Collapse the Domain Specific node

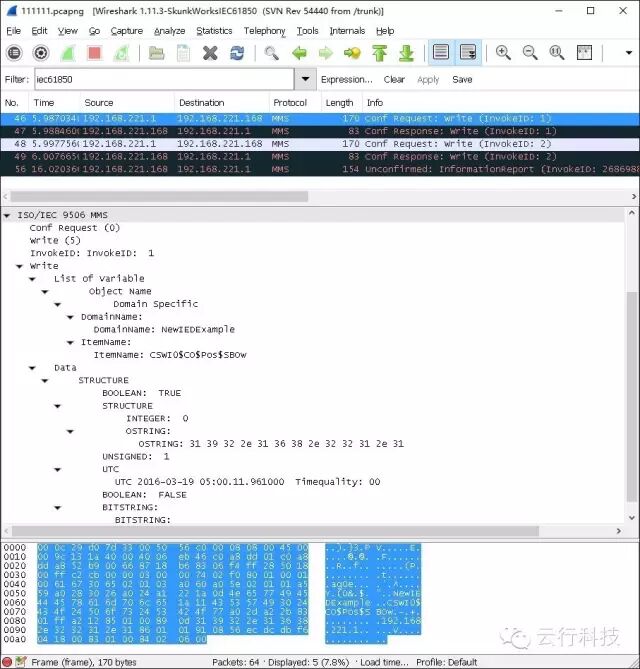pyautogui.click(x=58, y=305)
